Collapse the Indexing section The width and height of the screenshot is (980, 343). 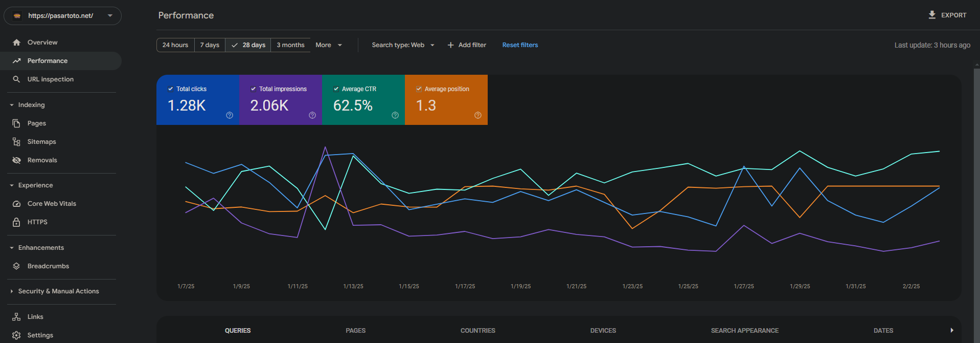(x=12, y=105)
